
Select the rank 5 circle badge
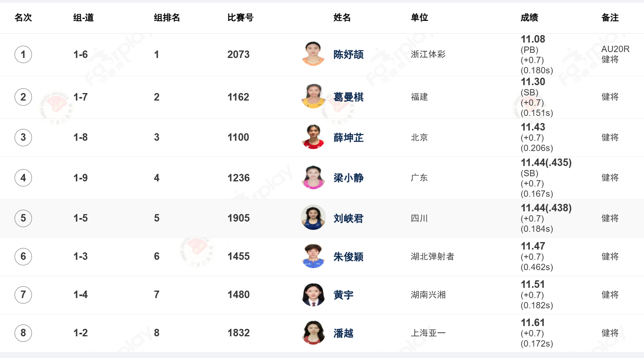pyautogui.click(x=23, y=218)
